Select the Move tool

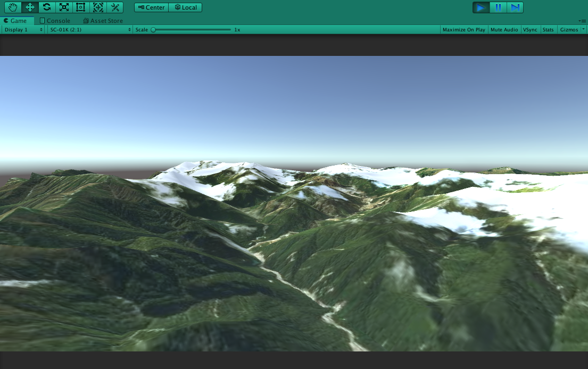(x=29, y=7)
